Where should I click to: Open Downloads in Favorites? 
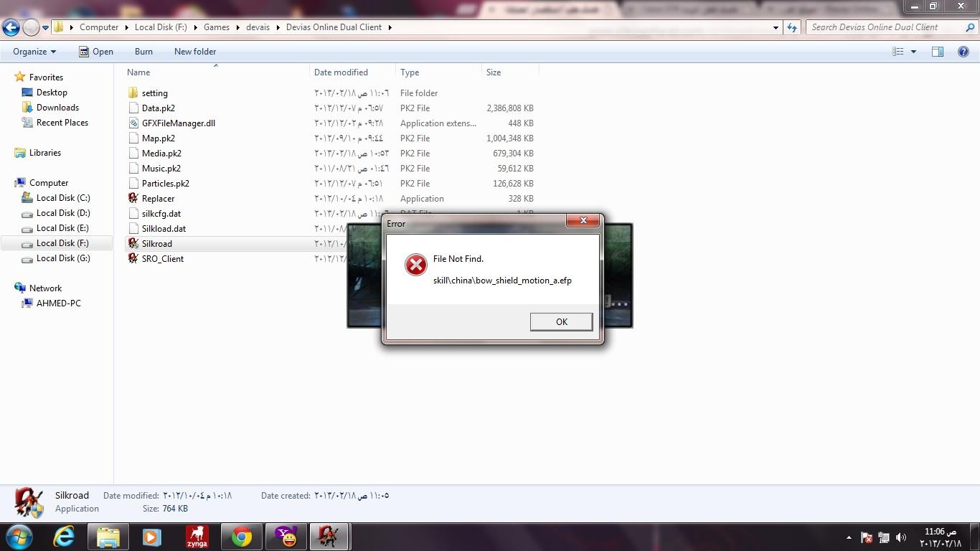pos(57,108)
